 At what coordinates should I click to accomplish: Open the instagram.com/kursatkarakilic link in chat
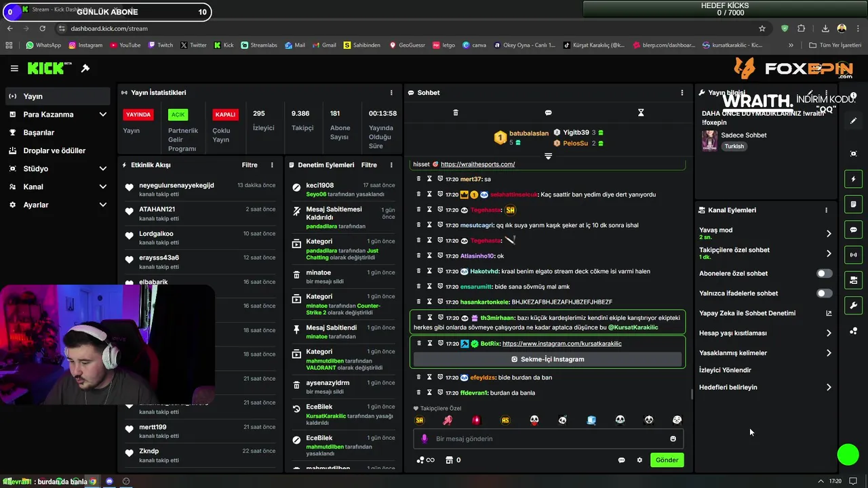[x=561, y=344]
